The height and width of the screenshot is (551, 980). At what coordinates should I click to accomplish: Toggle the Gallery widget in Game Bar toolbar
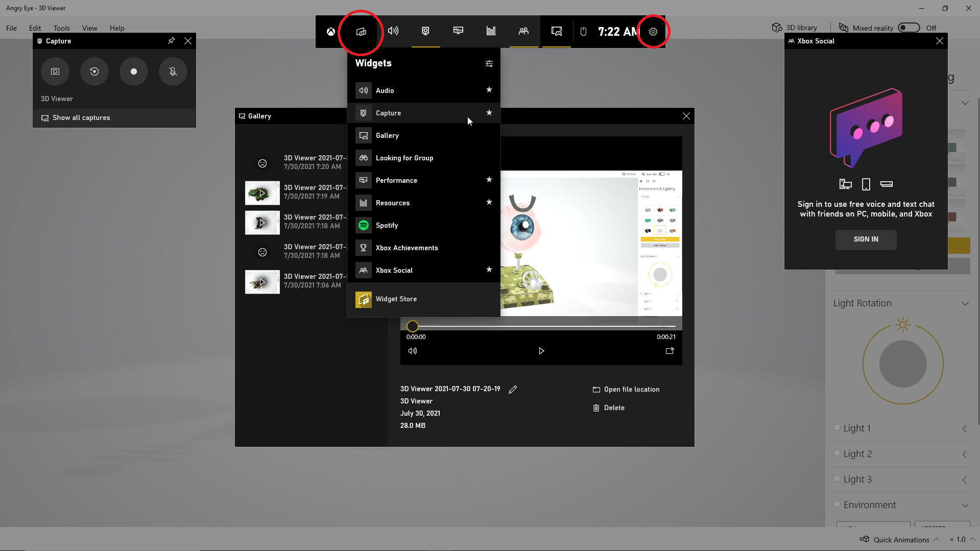click(557, 31)
